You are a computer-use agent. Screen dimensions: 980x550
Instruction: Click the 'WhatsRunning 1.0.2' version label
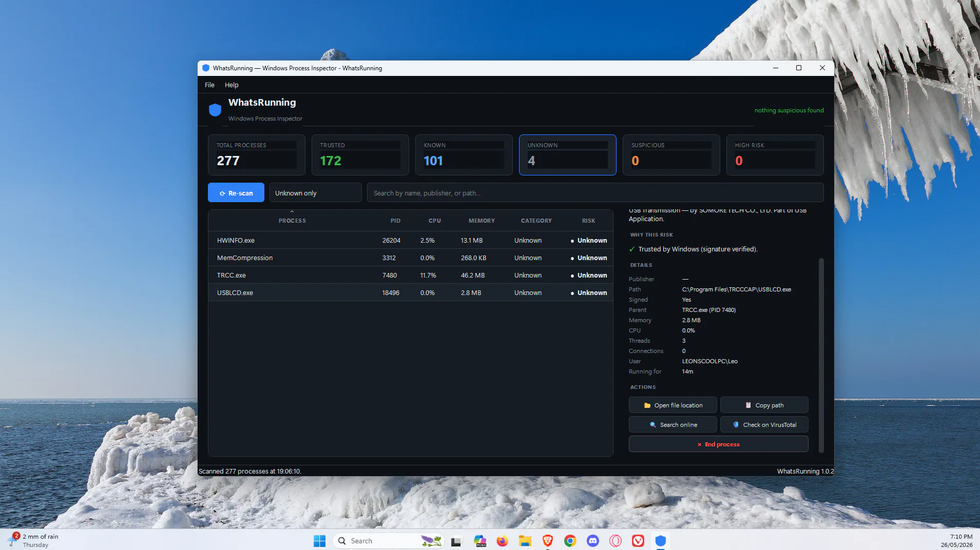(x=805, y=471)
